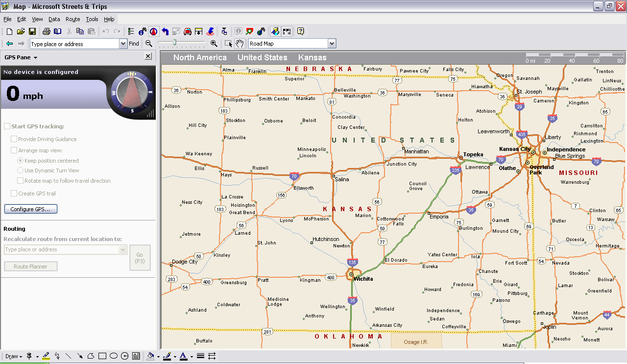Viewport: 627px width, 364px height.
Task: Open the Line Color dropdown arrow
Action: tap(175, 356)
